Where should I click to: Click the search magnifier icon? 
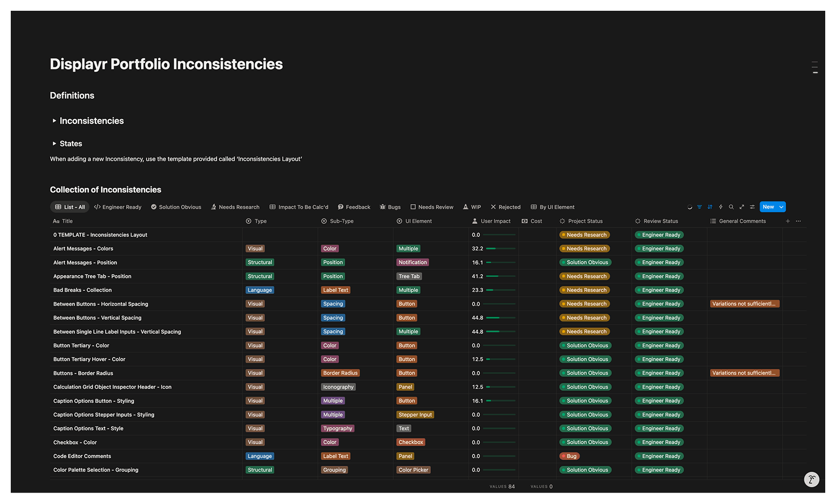click(x=731, y=207)
